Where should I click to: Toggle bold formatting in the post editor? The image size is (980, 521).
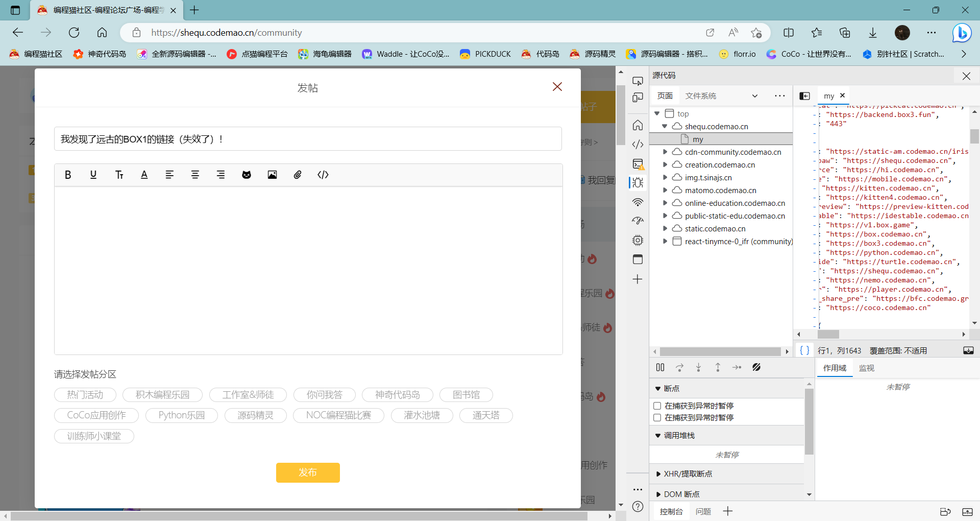click(x=68, y=175)
